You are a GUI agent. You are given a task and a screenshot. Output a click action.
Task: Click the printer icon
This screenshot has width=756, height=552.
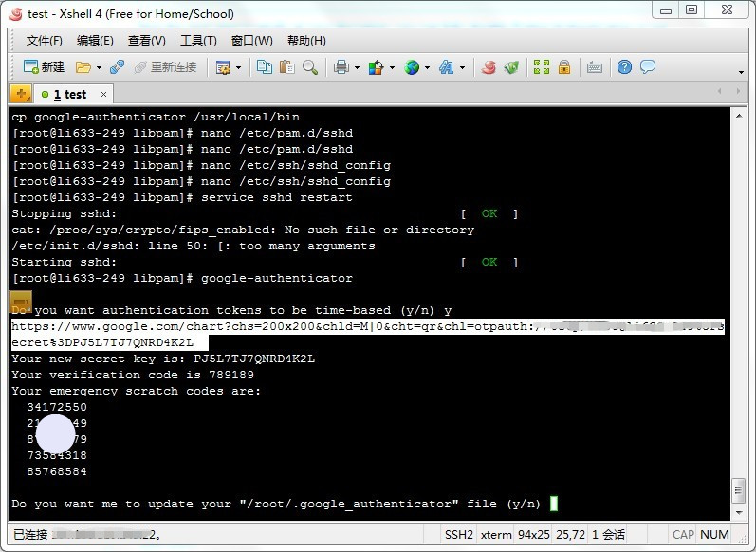coord(341,67)
